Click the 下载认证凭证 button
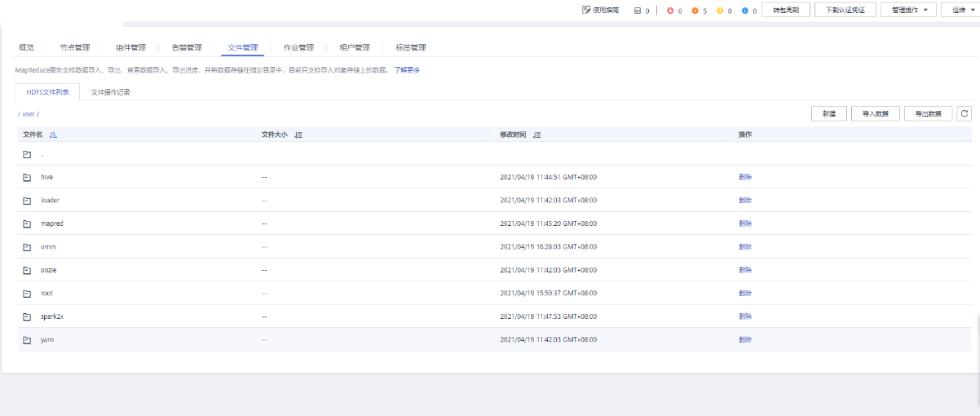This screenshot has width=980, height=416. [845, 11]
